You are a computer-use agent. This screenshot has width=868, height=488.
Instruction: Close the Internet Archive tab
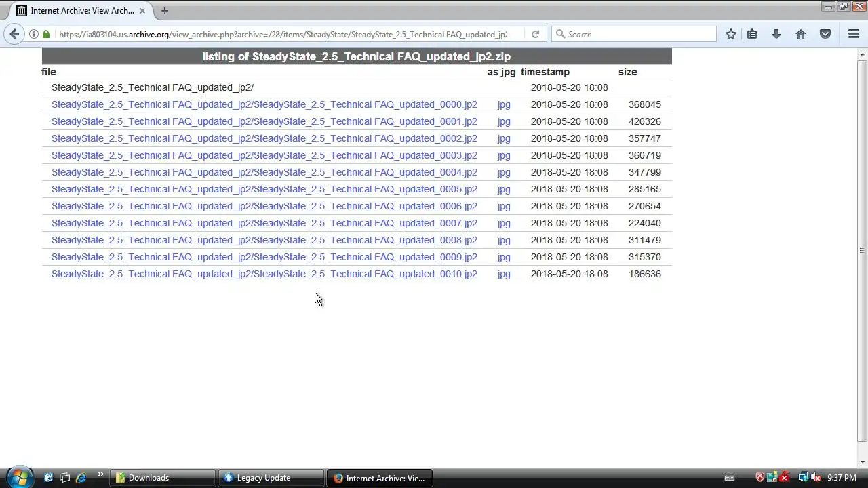click(x=142, y=11)
